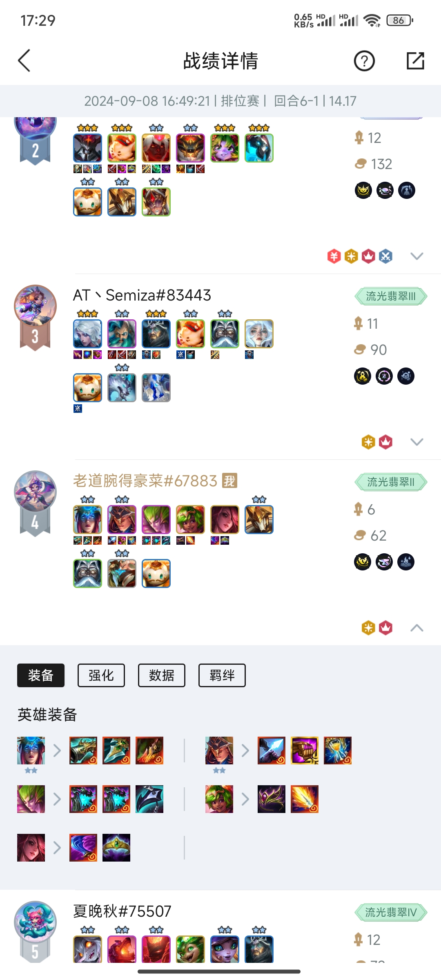The image size is (441, 980).
Task: Open the 羁绊 tab
Action: 222,675
